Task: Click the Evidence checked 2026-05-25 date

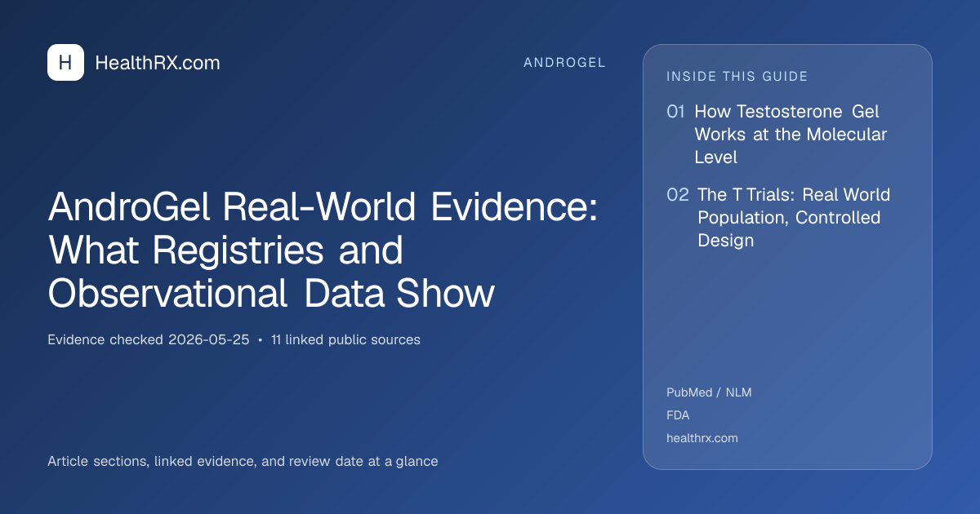Action: click(149, 339)
